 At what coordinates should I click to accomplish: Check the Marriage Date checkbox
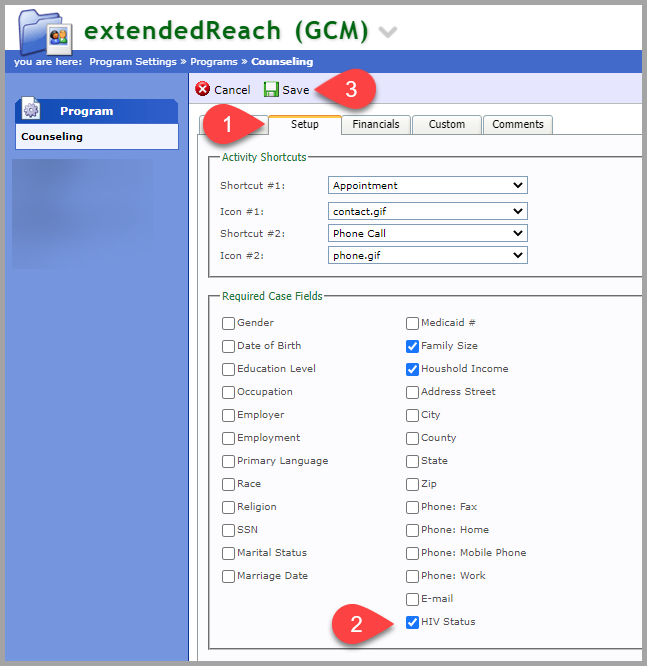228,576
